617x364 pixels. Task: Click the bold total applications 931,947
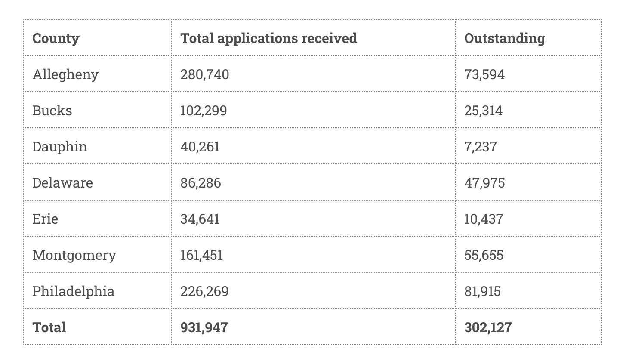pos(204,327)
